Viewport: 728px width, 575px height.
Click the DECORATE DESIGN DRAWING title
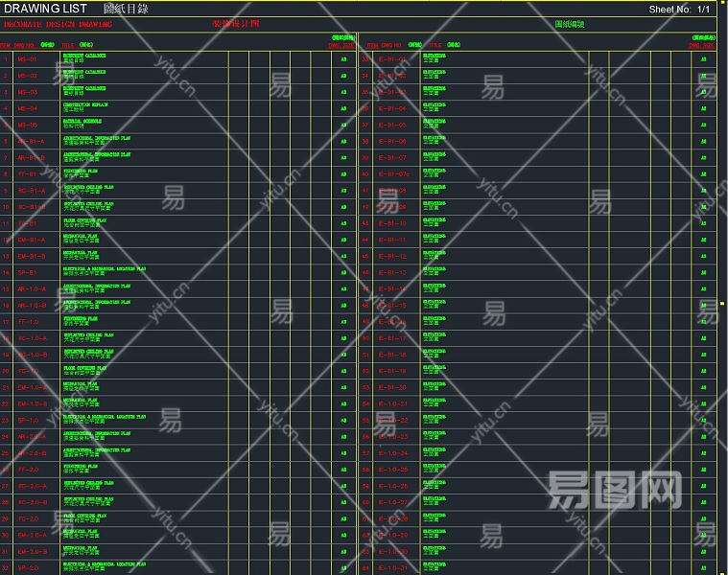(59, 25)
